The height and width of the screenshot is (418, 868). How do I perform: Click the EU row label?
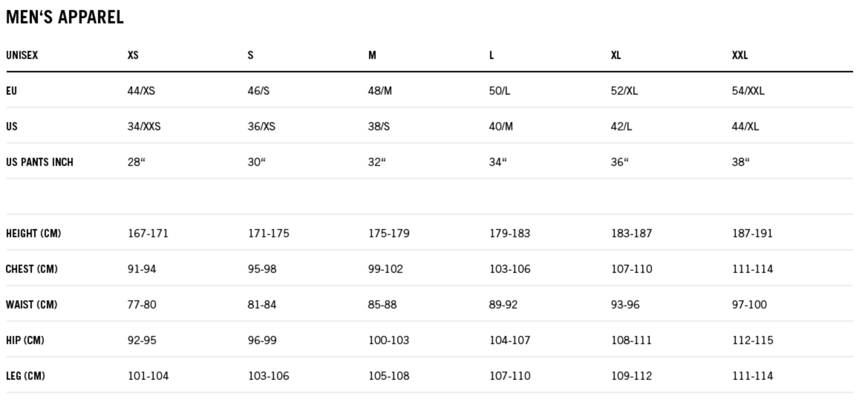coord(12,91)
